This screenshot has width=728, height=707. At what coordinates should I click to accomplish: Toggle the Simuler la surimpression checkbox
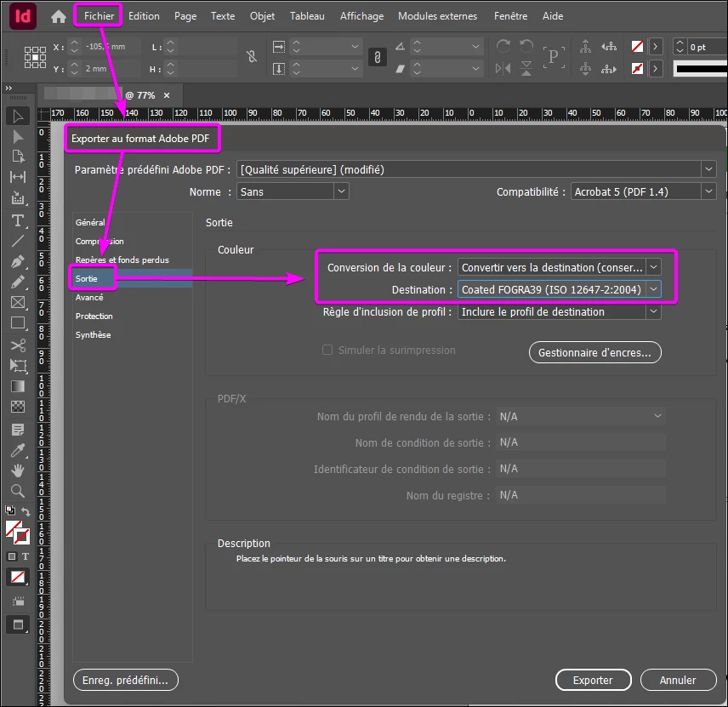click(x=327, y=350)
